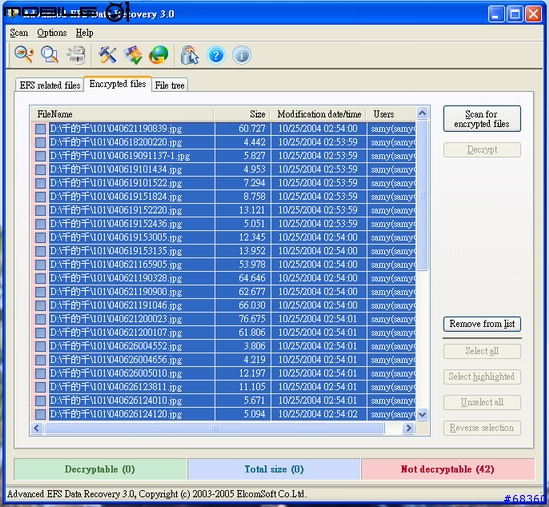Click the Select all button

482,351
